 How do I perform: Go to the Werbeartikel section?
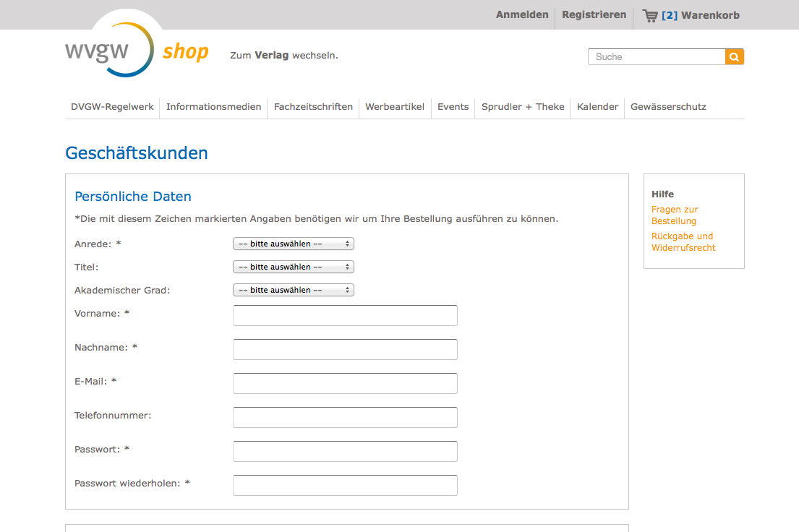coord(395,106)
